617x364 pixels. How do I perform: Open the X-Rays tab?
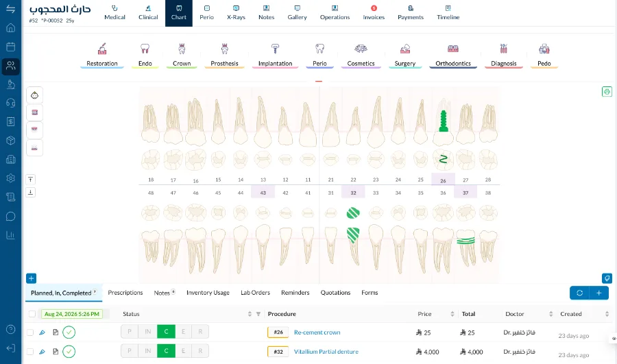(236, 13)
